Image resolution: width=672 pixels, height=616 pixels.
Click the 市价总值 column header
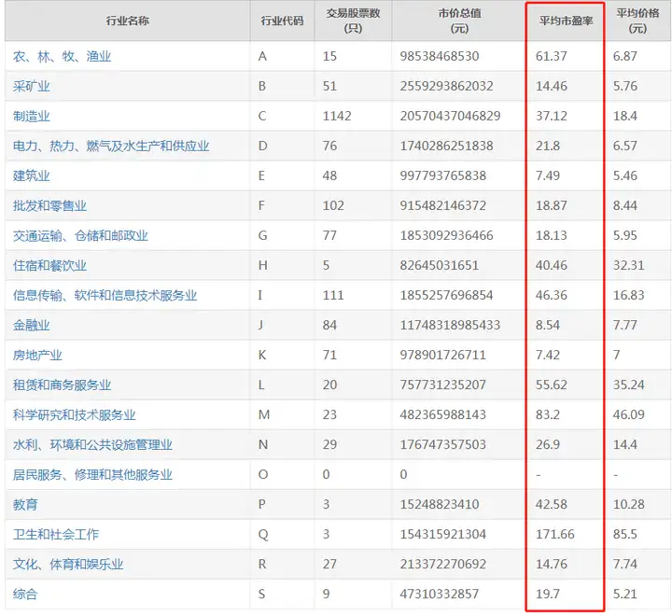click(x=459, y=21)
